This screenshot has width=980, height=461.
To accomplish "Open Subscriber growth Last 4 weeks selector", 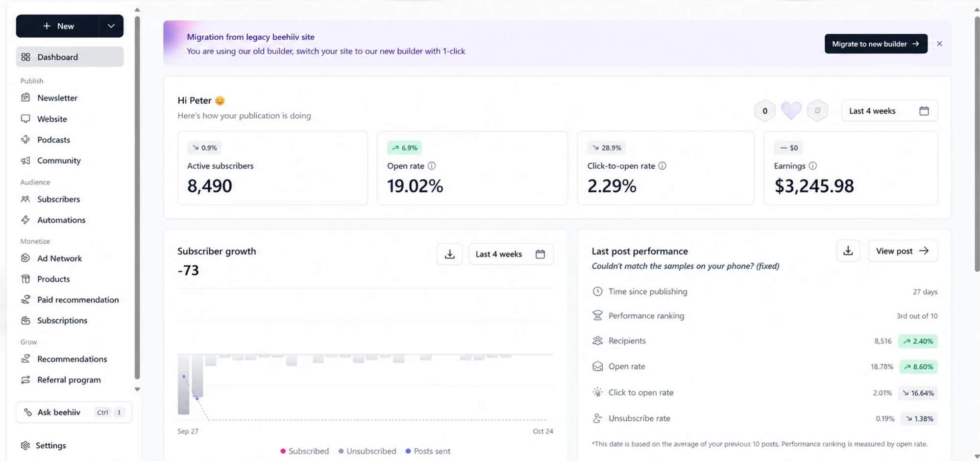I will coord(511,254).
